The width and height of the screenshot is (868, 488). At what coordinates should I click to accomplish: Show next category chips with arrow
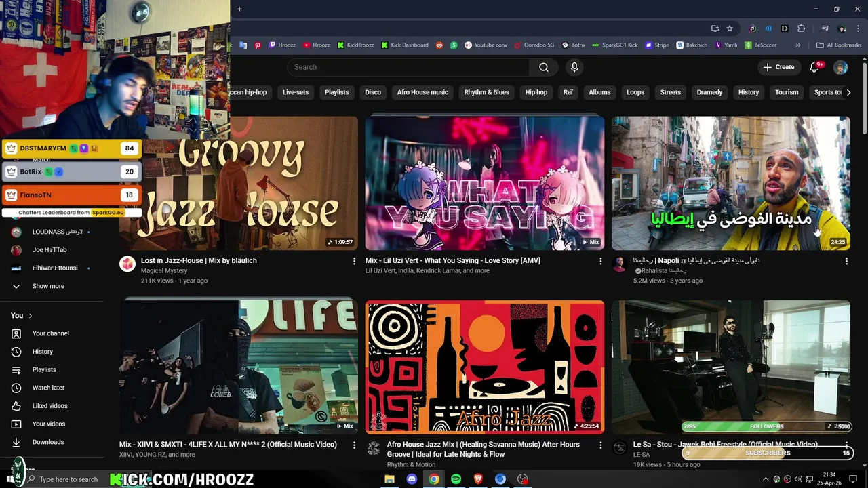tap(848, 92)
